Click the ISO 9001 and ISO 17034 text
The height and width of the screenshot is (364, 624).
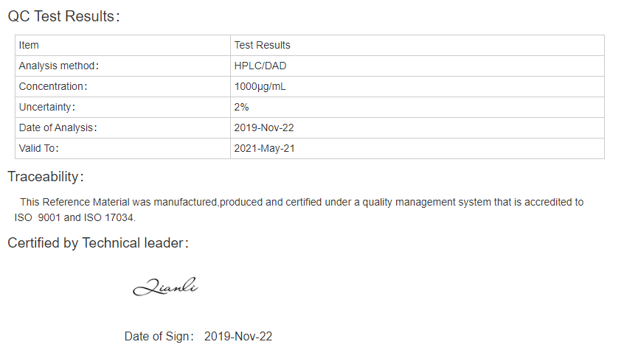pos(74,218)
